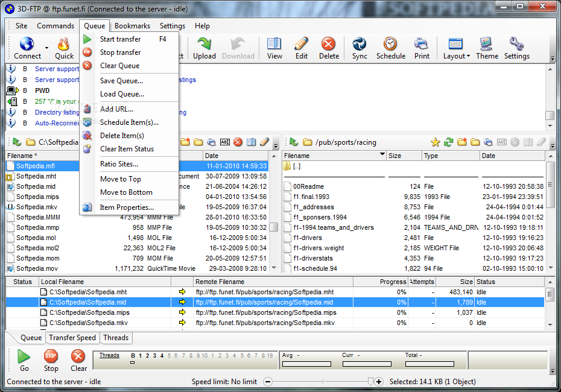561x392 pixels.
Task: Expand main toolbar overflow chevron
Action: pyautogui.click(x=553, y=58)
